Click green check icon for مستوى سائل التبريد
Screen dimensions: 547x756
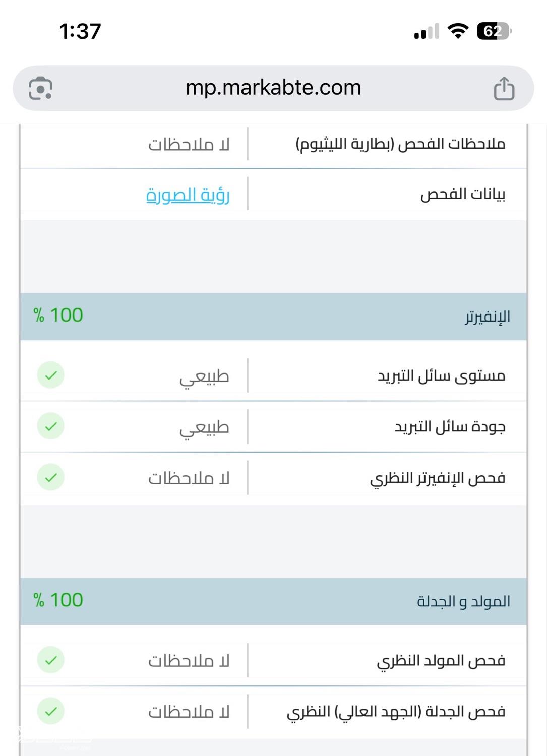pyautogui.click(x=50, y=375)
